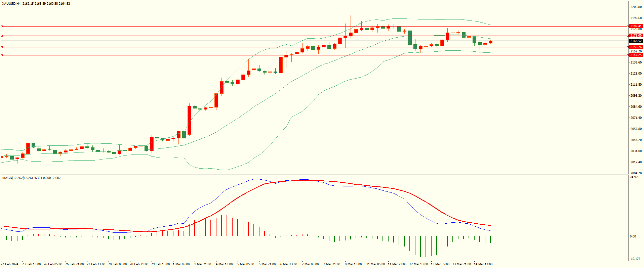Viewport: 644px width, 268px height.
Task: Click the 28 Feb 21:00 time label
Action: 139,264
